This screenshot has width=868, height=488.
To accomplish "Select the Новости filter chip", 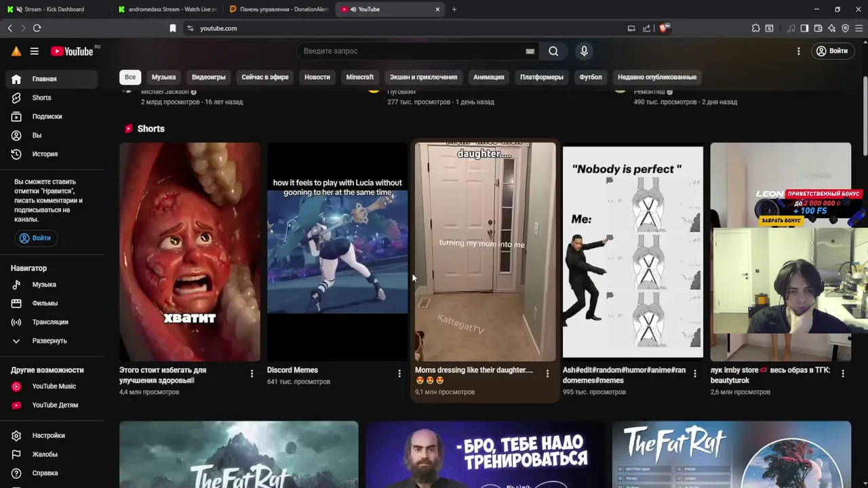I will click(317, 77).
